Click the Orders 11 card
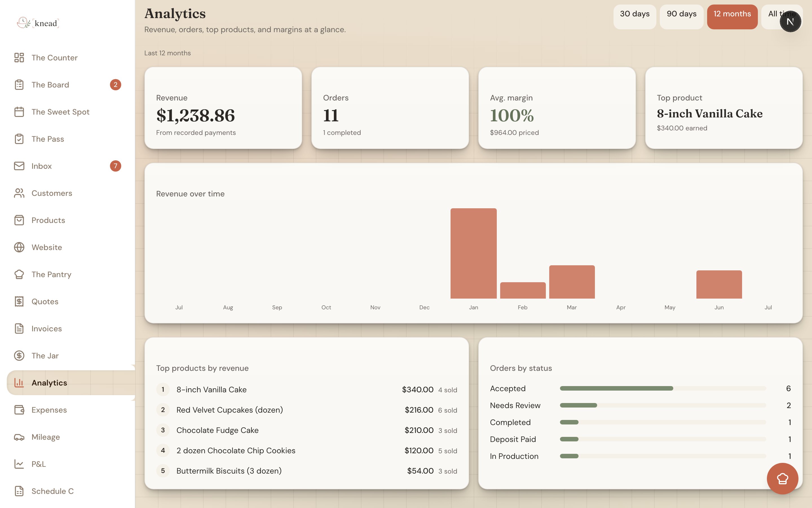This screenshot has width=812, height=508. point(390,108)
